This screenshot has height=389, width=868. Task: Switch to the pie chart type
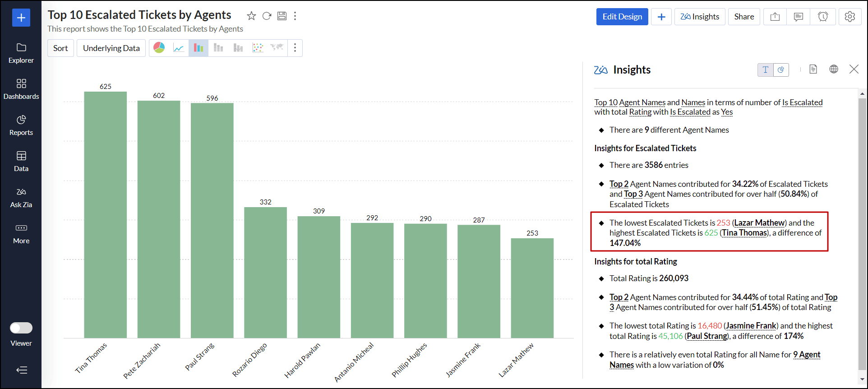pyautogui.click(x=159, y=48)
